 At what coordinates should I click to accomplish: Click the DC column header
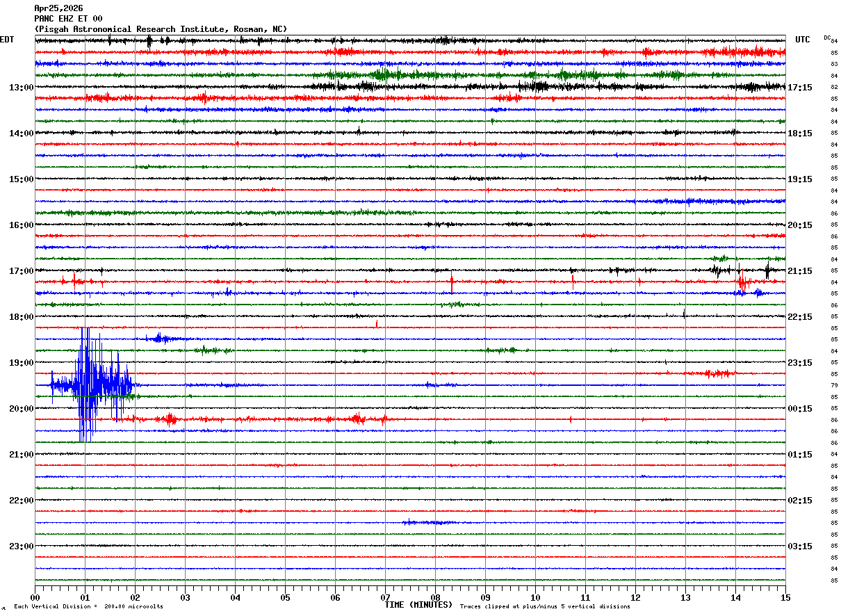point(827,38)
